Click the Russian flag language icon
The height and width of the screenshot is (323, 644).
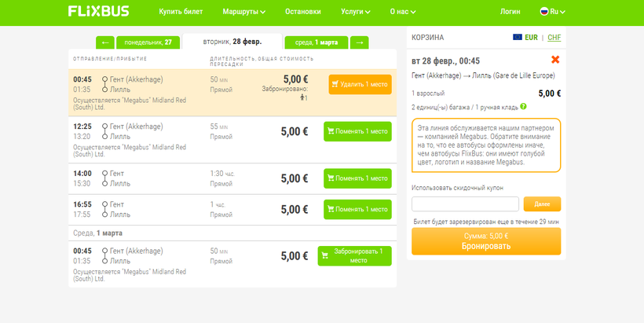543,12
